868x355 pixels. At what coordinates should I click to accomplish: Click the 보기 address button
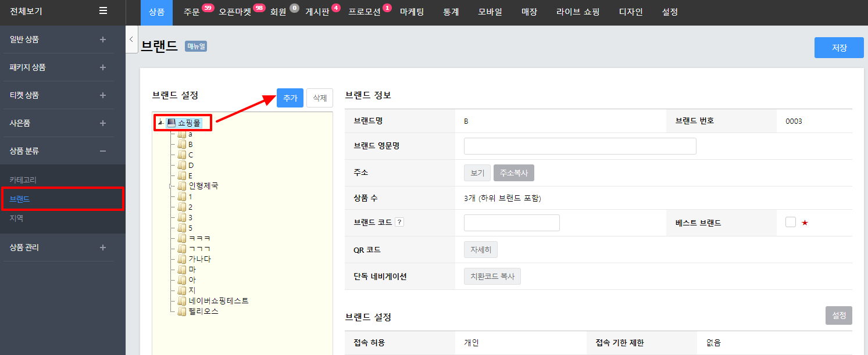click(477, 173)
